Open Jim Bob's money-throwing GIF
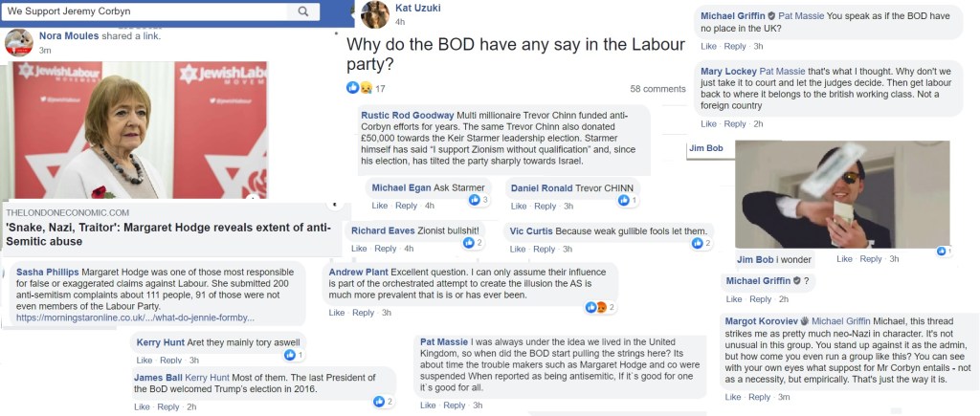The width and height of the screenshot is (980, 416). point(842,194)
